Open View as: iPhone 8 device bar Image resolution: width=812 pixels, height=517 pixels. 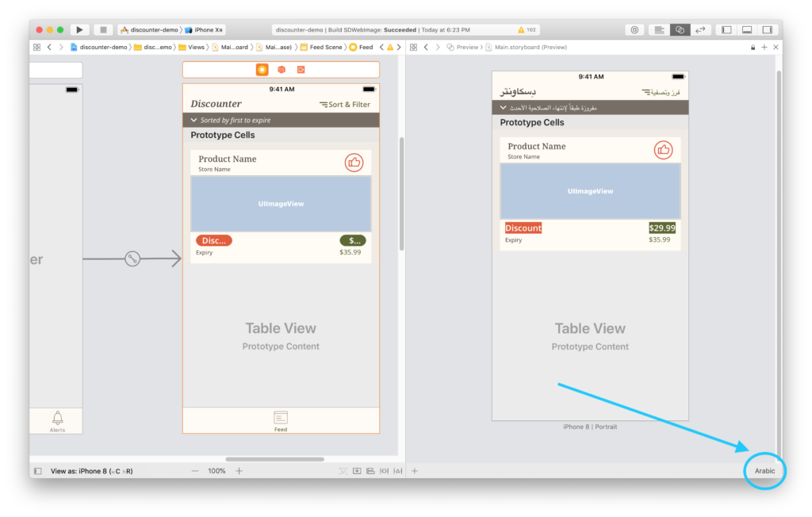pyautogui.click(x=92, y=471)
